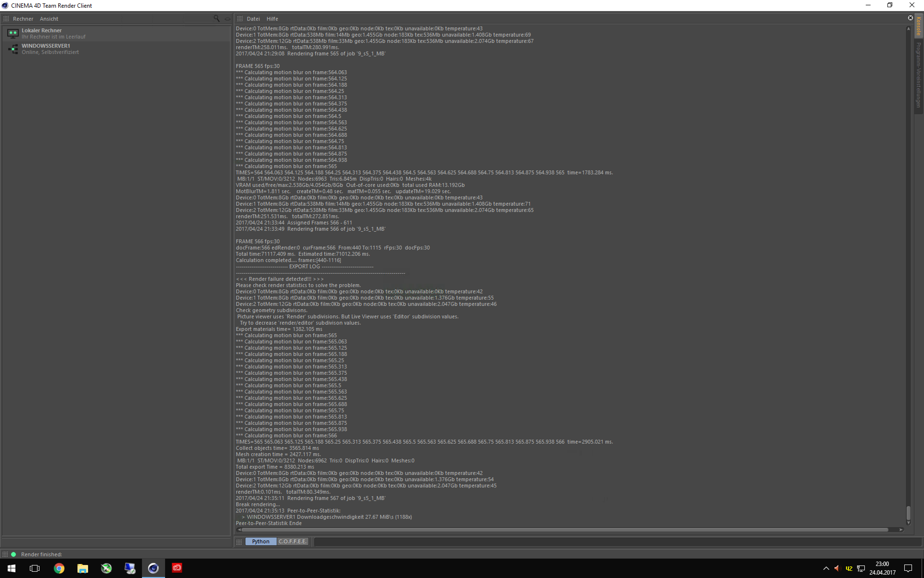Screen dimensions: 924x578
Task: Click the volume speaker tray icon
Action: 837,568
